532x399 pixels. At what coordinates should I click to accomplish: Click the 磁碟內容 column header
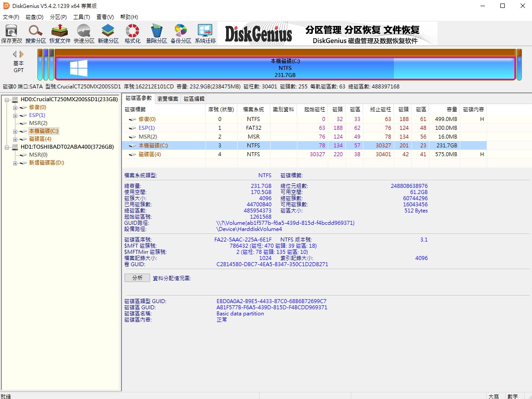click(x=473, y=110)
